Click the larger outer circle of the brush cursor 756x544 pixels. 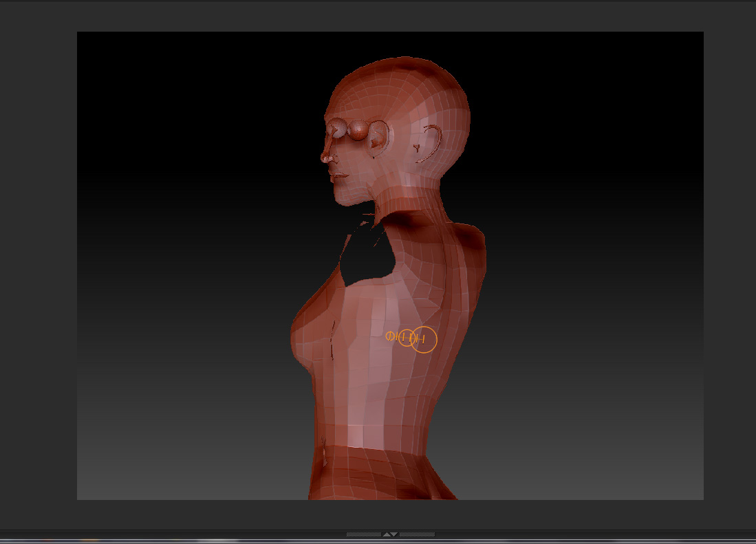point(424,340)
